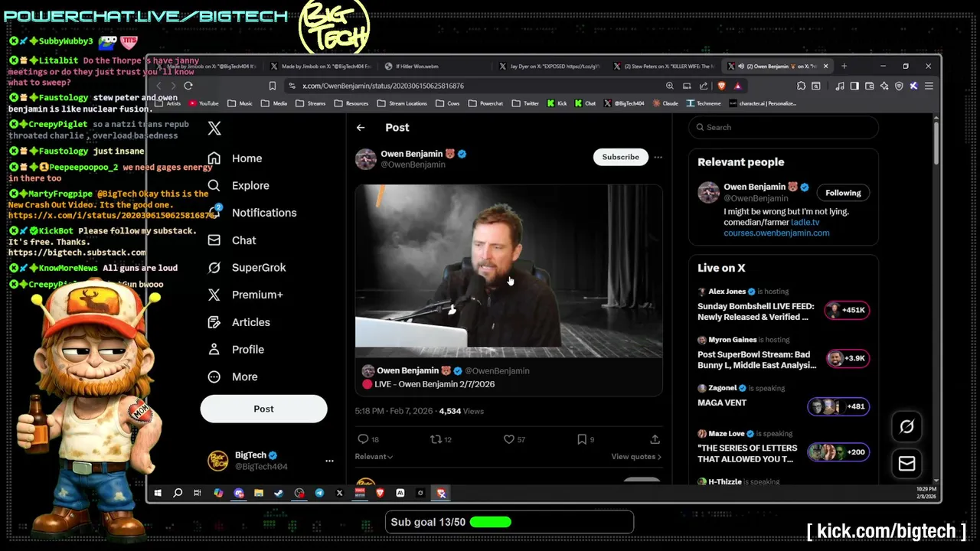980x551 pixels.
Task: Bookmark the post showing 9 bookmarks
Action: click(582, 439)
